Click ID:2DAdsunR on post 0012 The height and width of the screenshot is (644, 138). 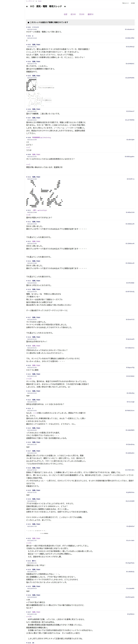(x=130, y=224)
